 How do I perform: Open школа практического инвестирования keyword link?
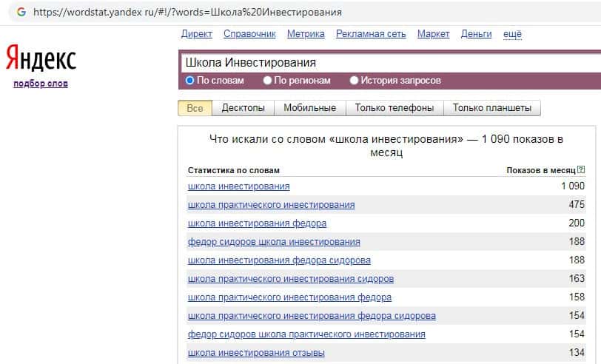[x=271, y=205]
